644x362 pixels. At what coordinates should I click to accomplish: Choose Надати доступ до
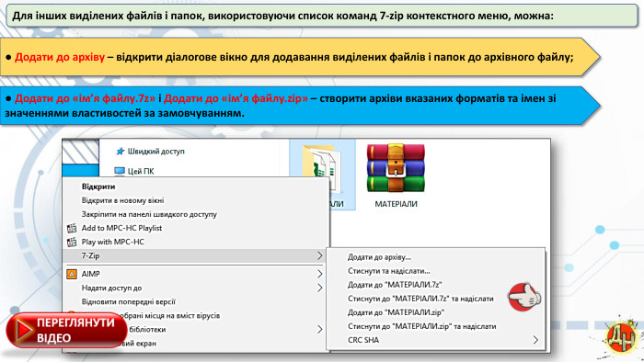click(x=111, y=288)
